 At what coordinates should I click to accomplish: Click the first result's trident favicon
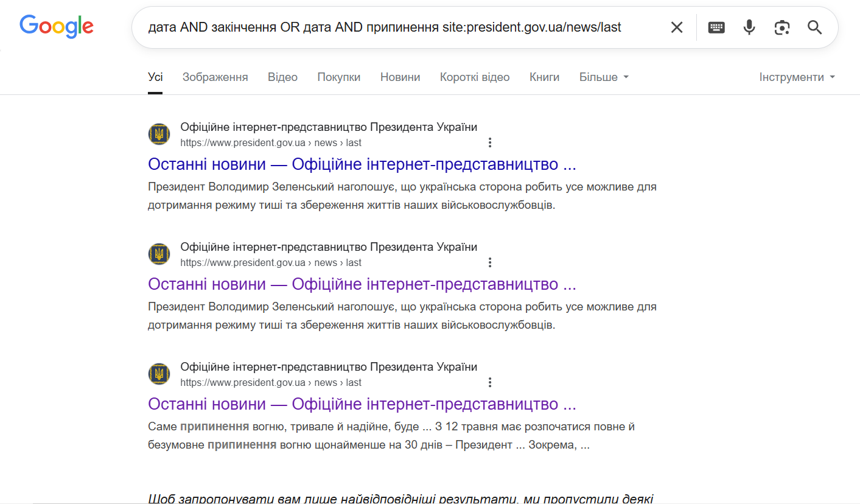coord(159,135)
